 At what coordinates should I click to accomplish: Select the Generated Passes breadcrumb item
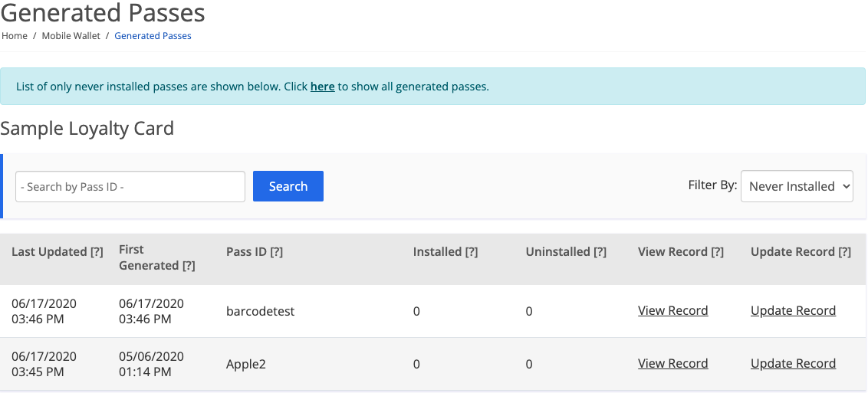153,36
